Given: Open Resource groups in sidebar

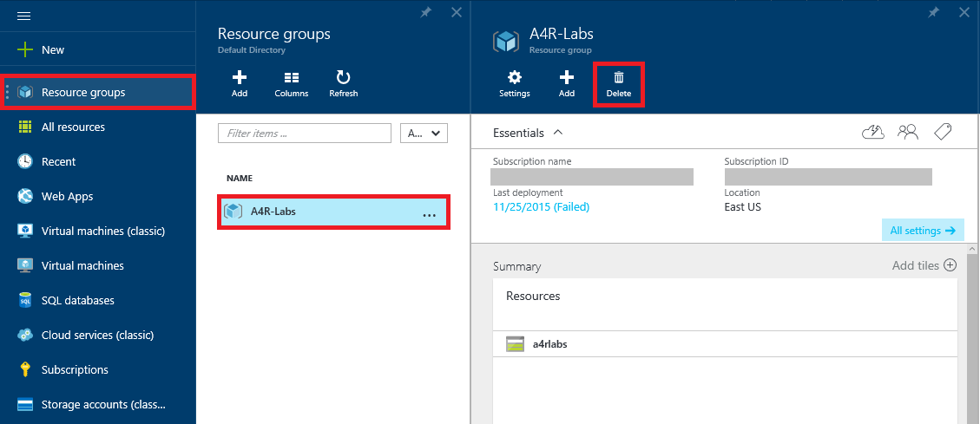Looking at the screenshot, I should click(x=83, y=93).
